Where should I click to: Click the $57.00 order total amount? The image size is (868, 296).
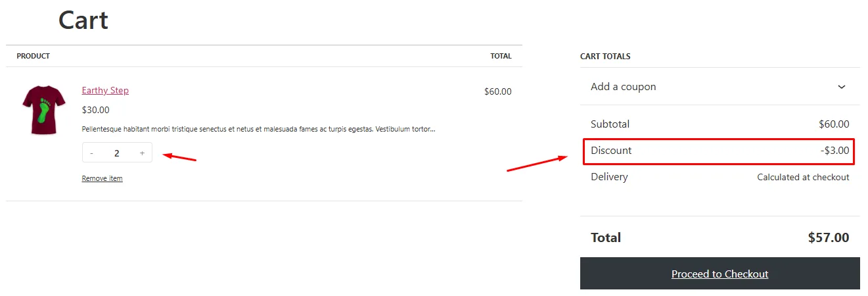coord(829,237)
